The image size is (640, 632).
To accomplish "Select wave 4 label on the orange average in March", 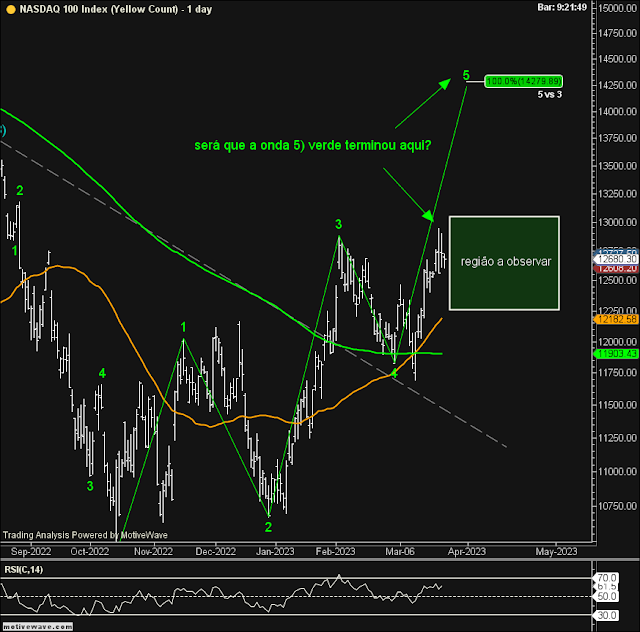I will pos(394,373).
